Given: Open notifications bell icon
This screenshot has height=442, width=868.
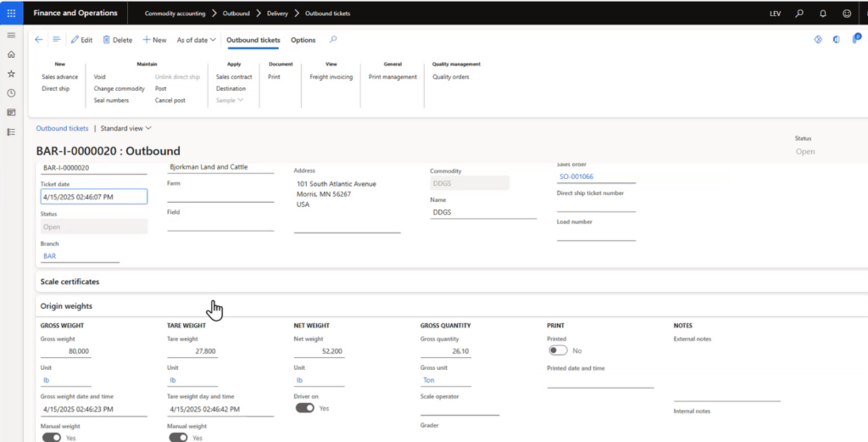Looking at the screenshot, I should point(823,14).
